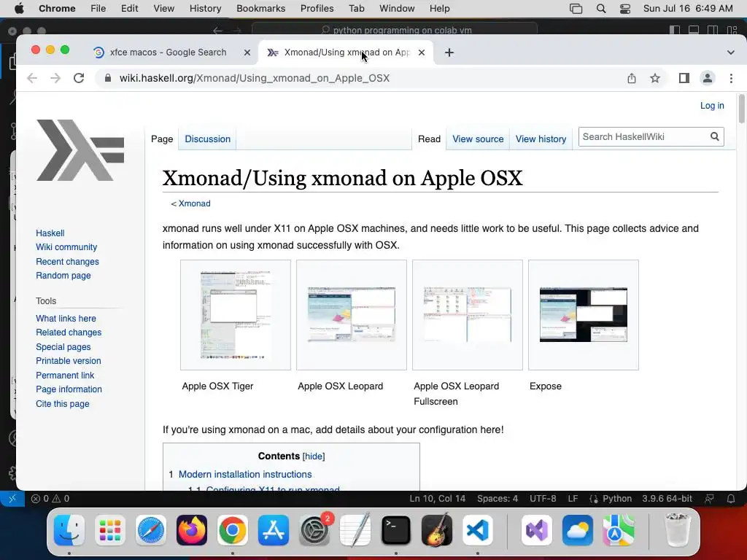Launch Firefox from the Dock
The width and height of the screenshot is (747, 560).
[x=192, y=530]
